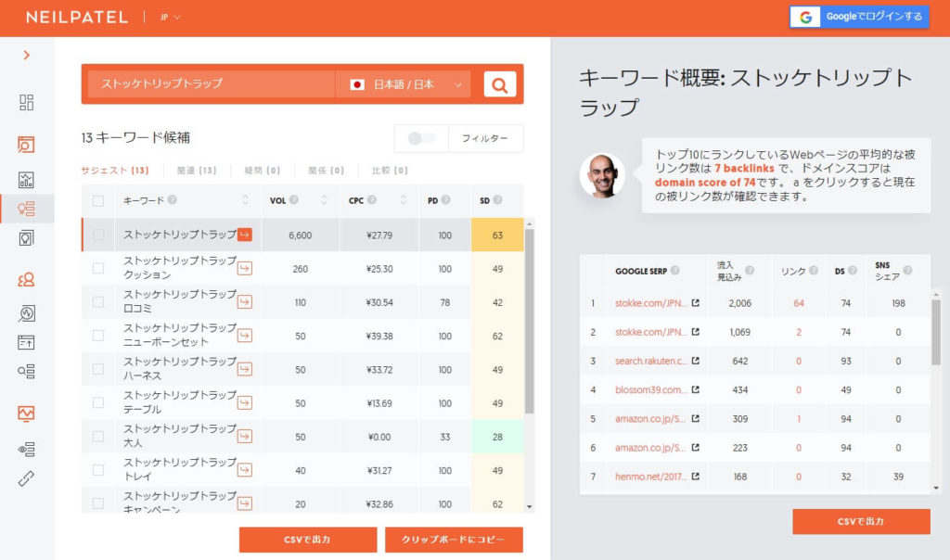Screen dimensions: 950x560
Task: Click the help icon beside GOOGLE SERP header
Action: pyautogui.click(x=674, y=271)
